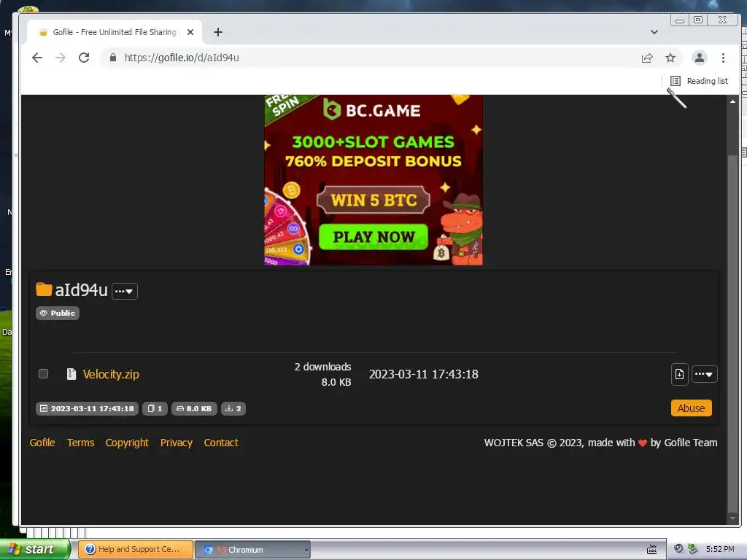
Task: Click the WIN 5 BTC ad banner
Action: (x=373, y=200)
